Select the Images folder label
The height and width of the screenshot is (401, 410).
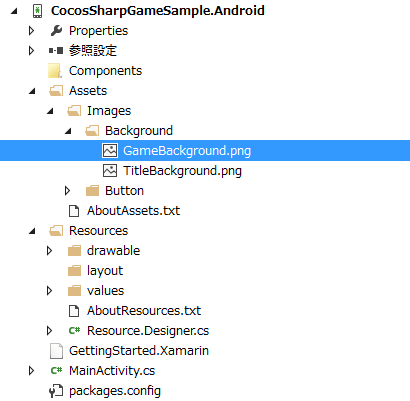click(x=109, y=111)
